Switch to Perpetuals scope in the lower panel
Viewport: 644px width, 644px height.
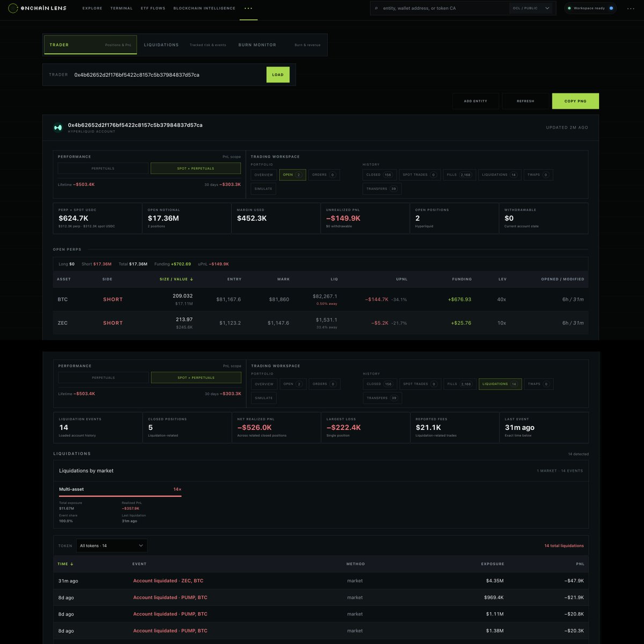click(104, 378)
